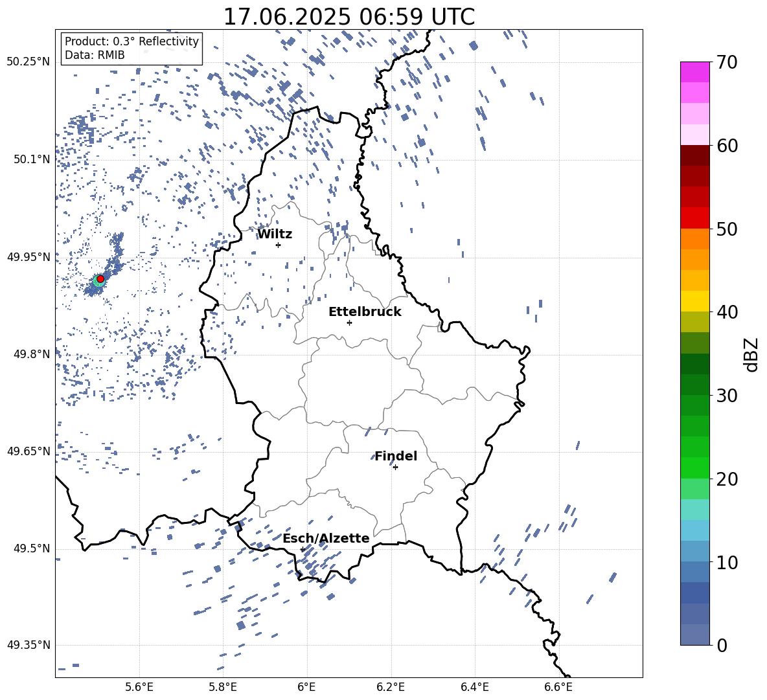Click the 5.8°E longitude label
The height and width of the screenshot is (700, 767).
[x=223, y=687]
